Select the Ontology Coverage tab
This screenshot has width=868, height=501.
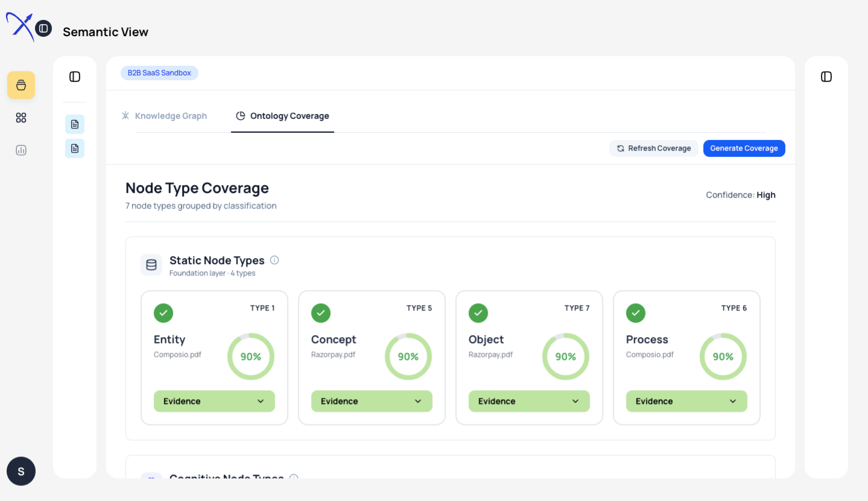(x=282, y=116)
